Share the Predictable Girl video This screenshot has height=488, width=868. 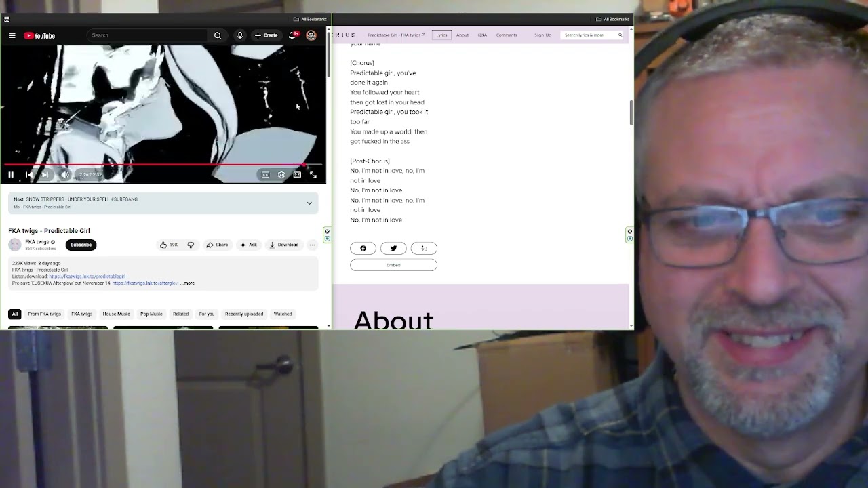pyautogui.click(x=217, y=245)
